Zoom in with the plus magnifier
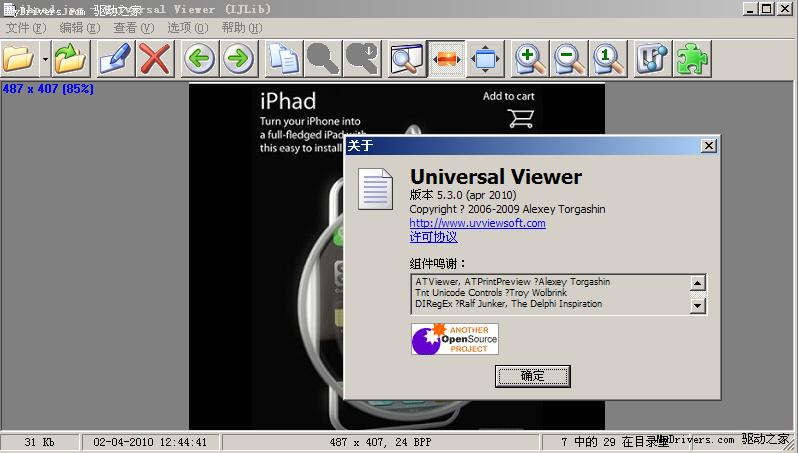798x453 pixels. click(529, 59)
